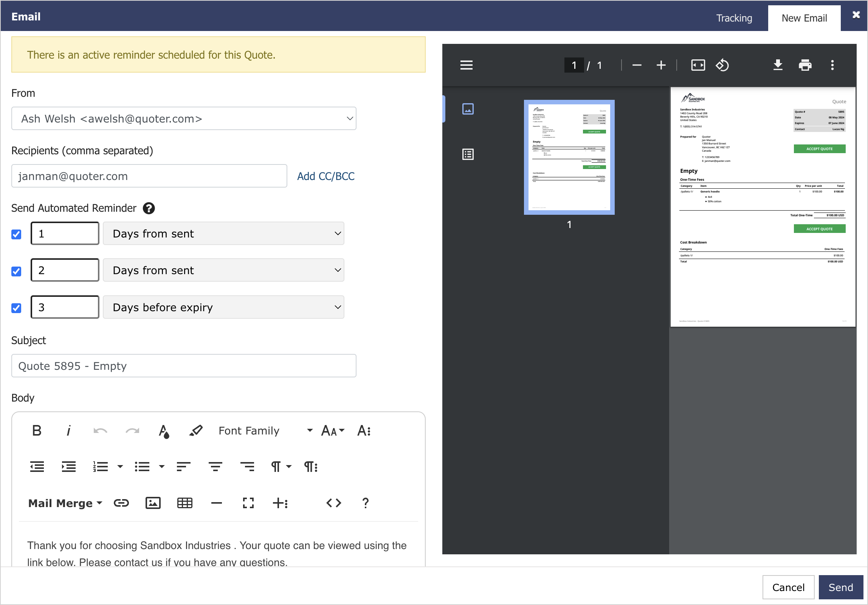
Task: Uncheck the first reminder checkbox
Action: (x=16, y=234)
